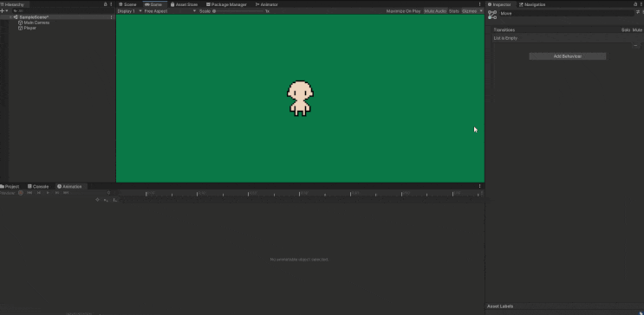Screen dimensions: 644x315
Task: Click the Move state name field
Action: tap(567, 14)
